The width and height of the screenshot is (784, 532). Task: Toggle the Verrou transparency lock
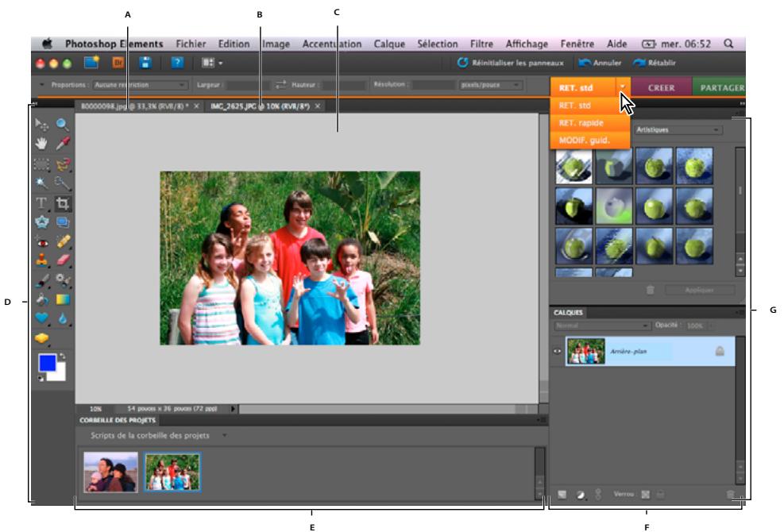646,494
